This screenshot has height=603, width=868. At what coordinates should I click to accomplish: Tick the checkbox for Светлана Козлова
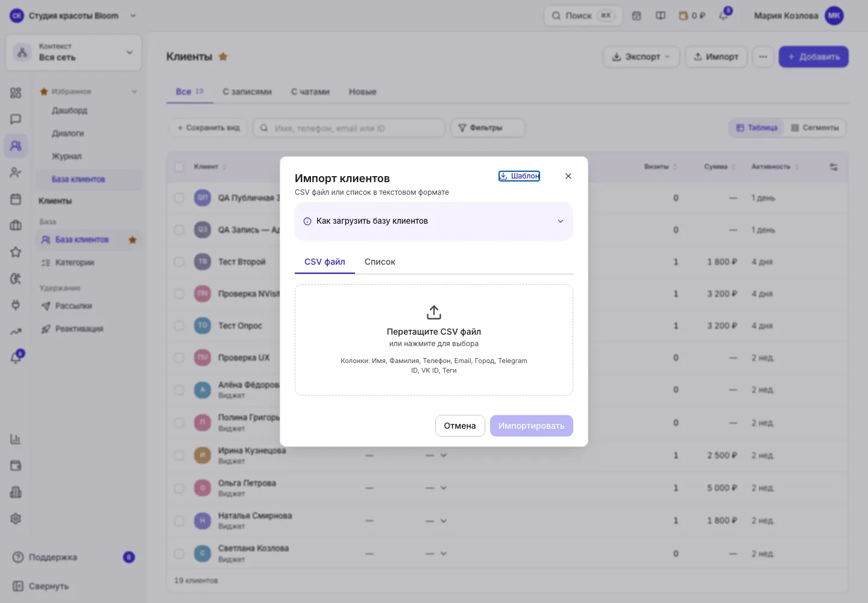pos(179,553)
